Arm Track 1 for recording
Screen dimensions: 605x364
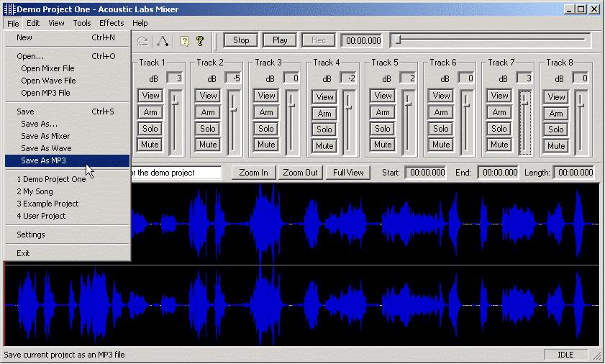point(150,112)
